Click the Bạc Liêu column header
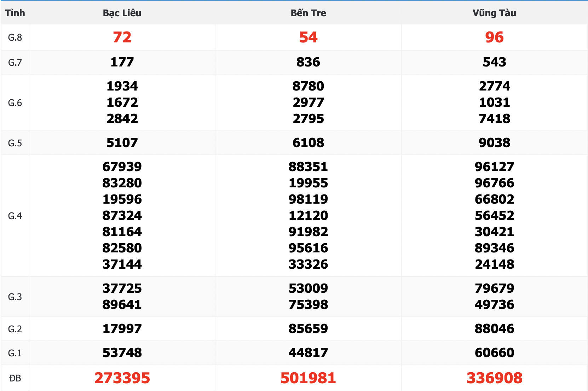The image size is (588, 391). click(x=122, y=13)
